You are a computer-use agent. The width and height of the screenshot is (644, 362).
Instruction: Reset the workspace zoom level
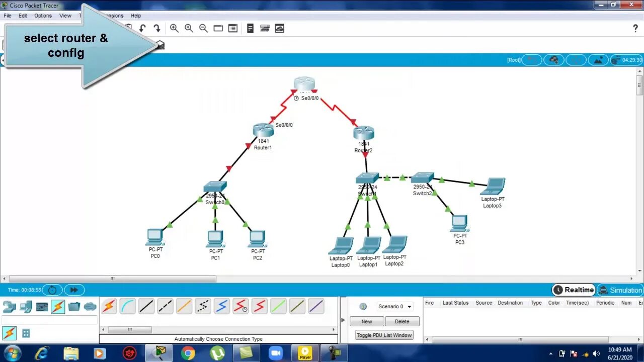(189, 28)
